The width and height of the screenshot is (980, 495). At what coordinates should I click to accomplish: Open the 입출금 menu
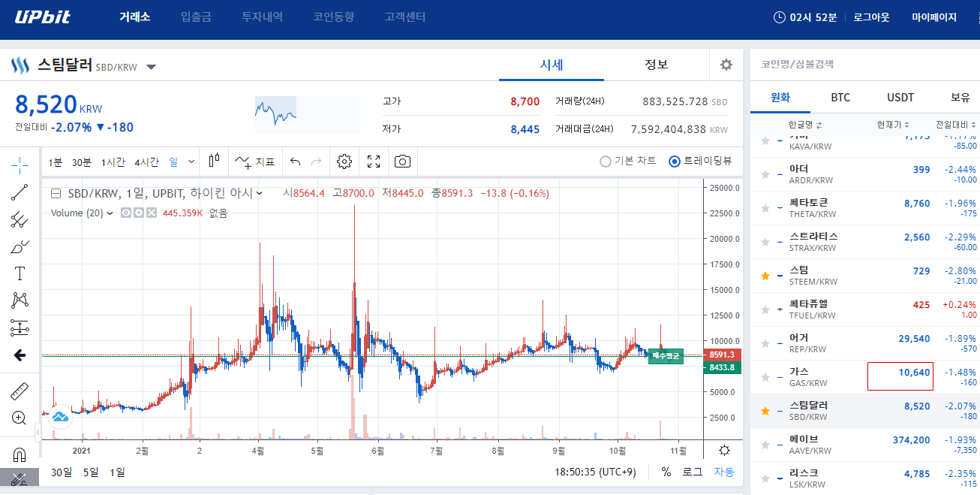point(196,17)
